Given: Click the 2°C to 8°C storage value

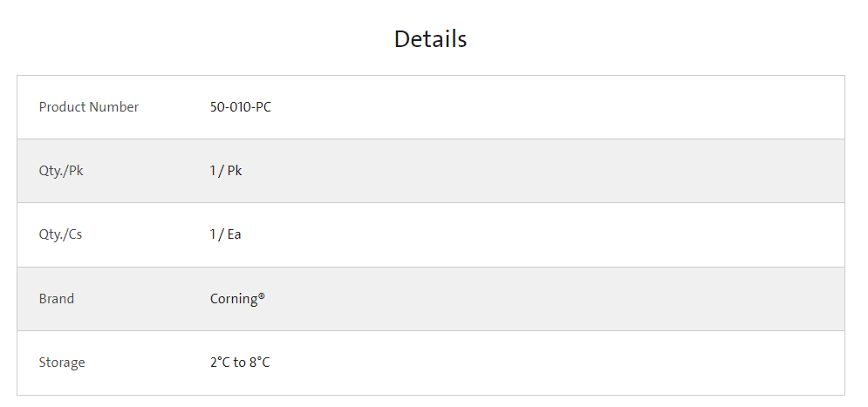Looking at the screenshot, I should click(x=240, y=363).
